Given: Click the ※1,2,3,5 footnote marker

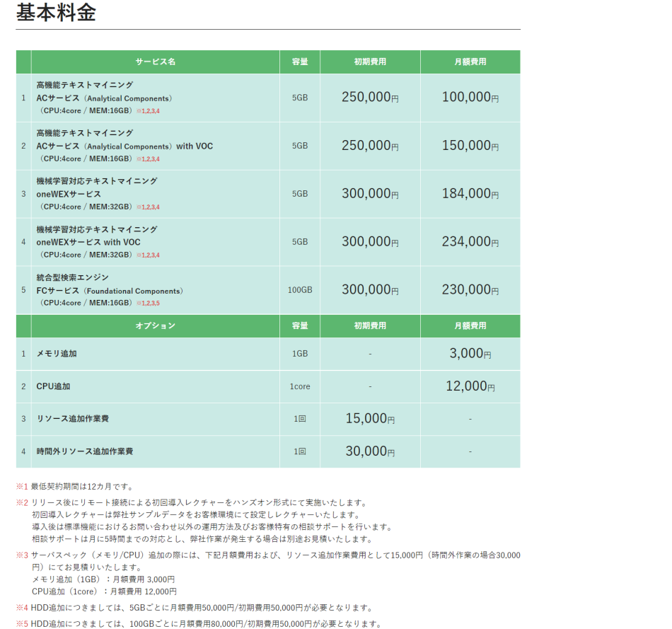Looking at the screenshot, I should (148, 304).
